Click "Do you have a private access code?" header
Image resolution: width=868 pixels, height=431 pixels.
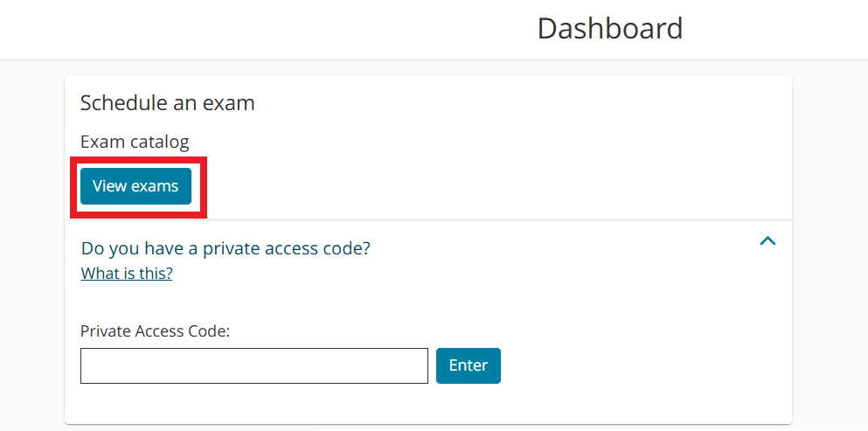coord(226,248)
